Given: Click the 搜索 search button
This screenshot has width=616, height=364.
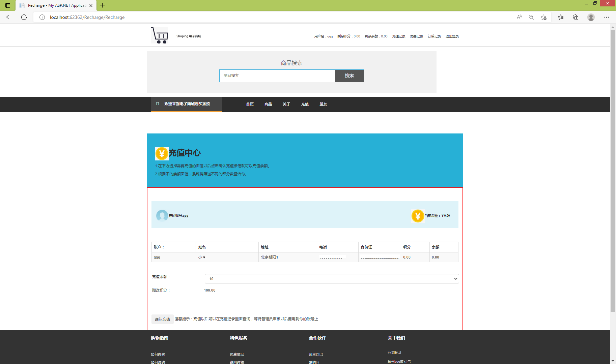Looking at the screenshot, I should coord(349,75).
